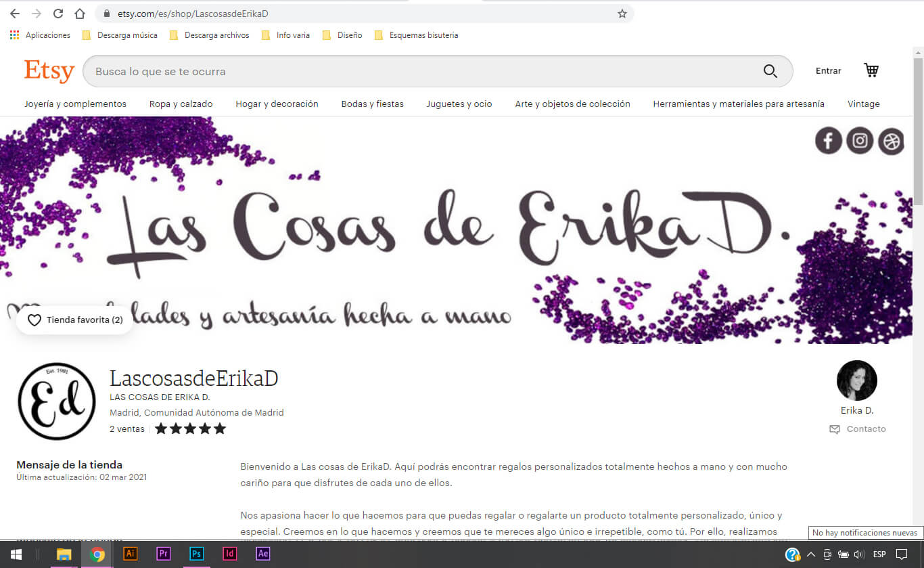Open Erika D.'s profile photo
The image size is (924, 568).
pyautogui.click(x=857, y=380)
